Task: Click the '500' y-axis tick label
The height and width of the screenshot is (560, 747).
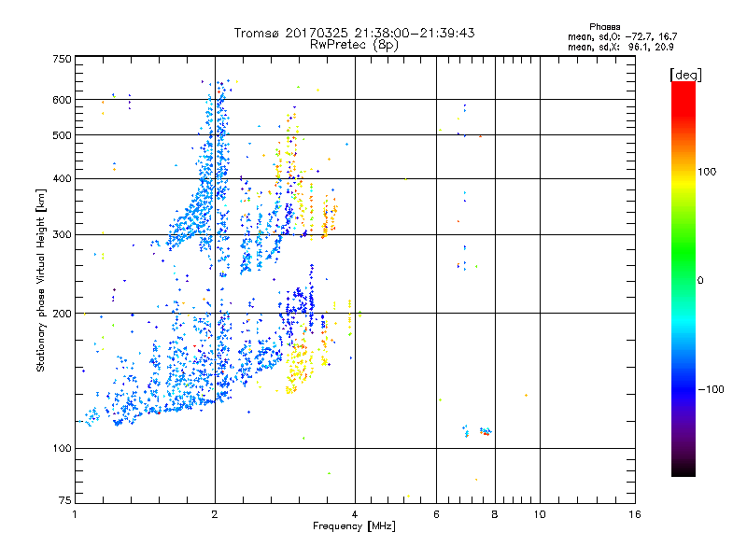Action: pyautogui.click(x=62, y=134)
